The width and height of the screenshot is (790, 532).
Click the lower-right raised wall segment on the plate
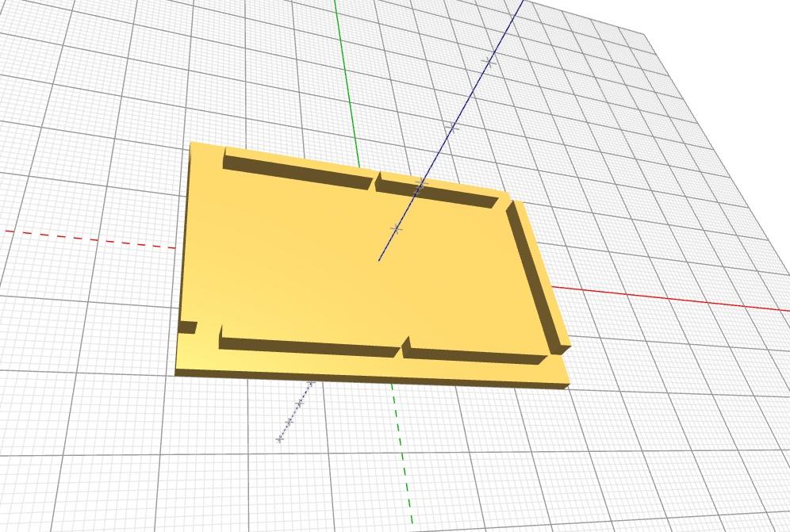pyautogui.click(x=476, y=351)
